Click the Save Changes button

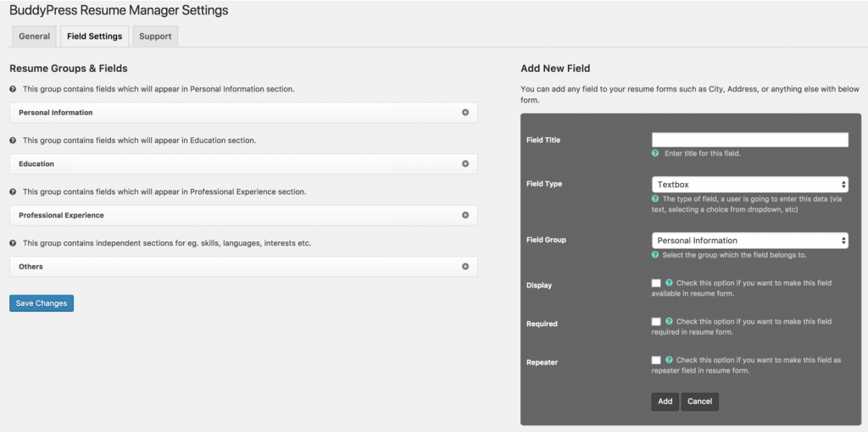click(x=42, y=303)
